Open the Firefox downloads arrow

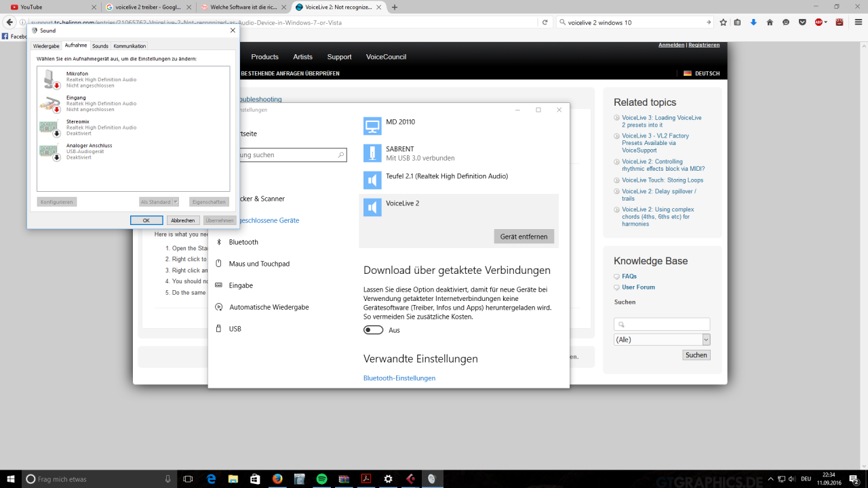point(753,22)
